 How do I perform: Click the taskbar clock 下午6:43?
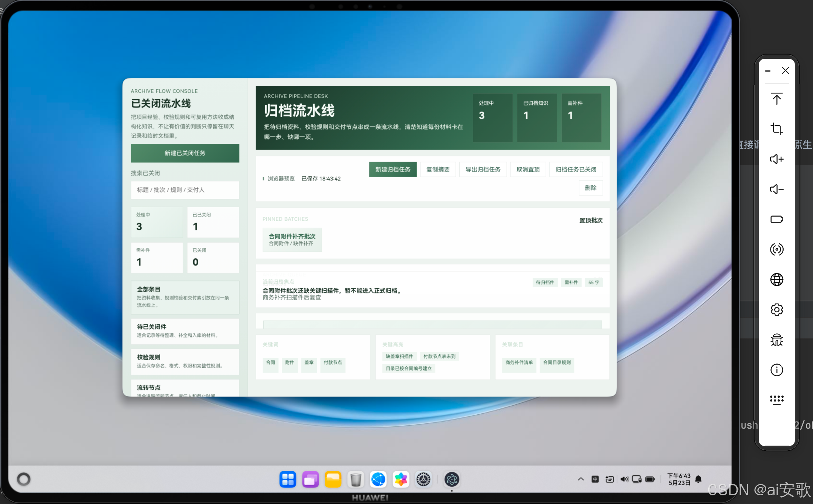(679, 476)
